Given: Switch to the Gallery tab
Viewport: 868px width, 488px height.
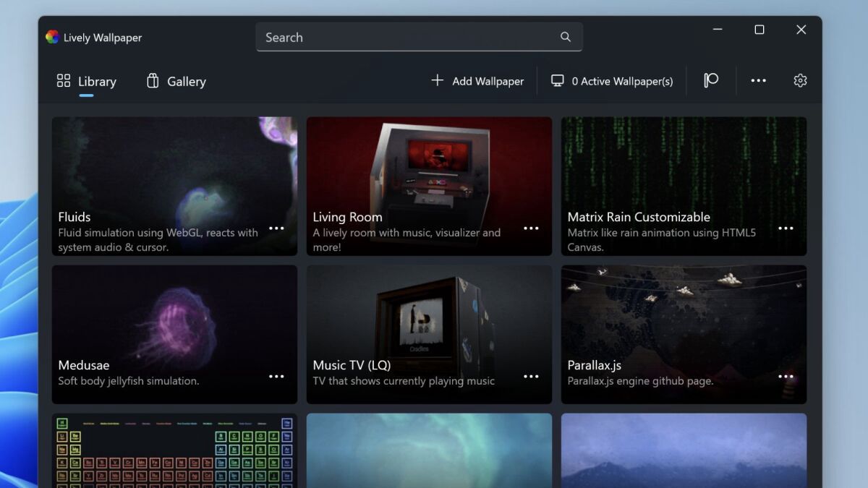Looking at the screenshot, I should tap(176, 82).
